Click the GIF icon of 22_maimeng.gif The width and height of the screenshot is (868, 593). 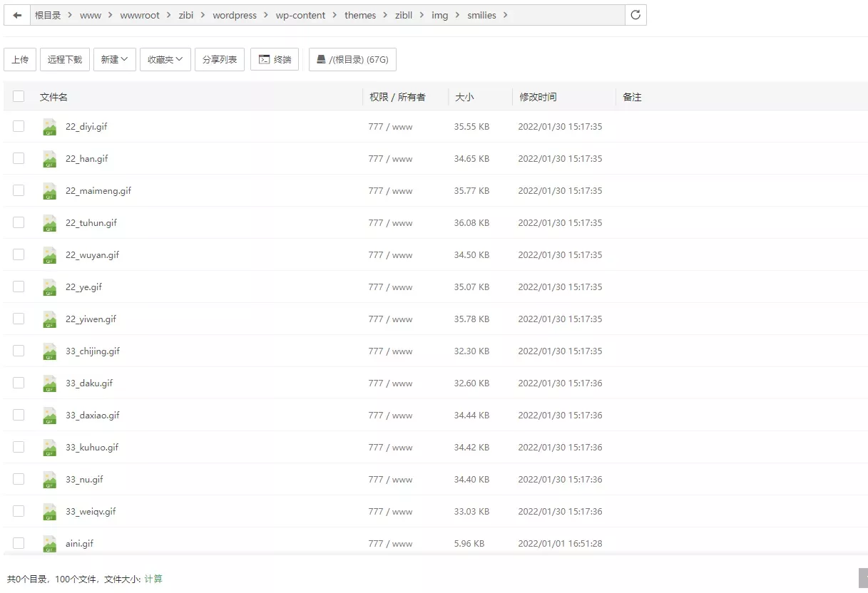click(x=49, y=191)
